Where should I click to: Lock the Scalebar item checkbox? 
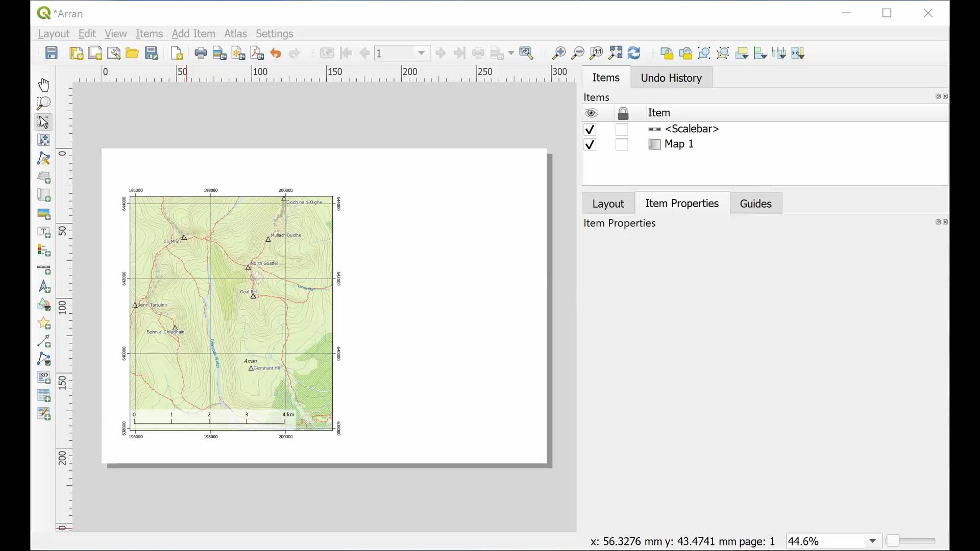622,129
